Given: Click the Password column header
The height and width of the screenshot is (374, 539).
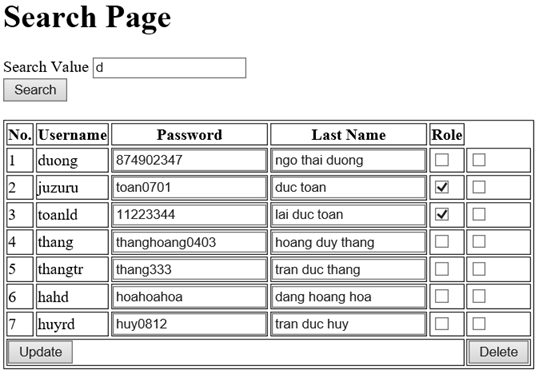Looking at the screenshot, I should coord(189,135).
